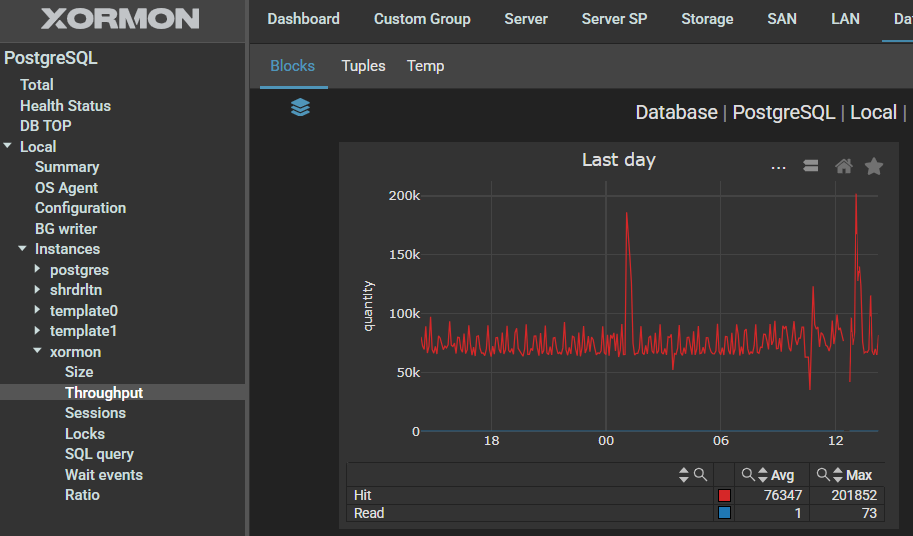The height and width of the screenshot is (536, 913).
Task: Expand the postgres instance tree node
Action: (x=38, y=270)
